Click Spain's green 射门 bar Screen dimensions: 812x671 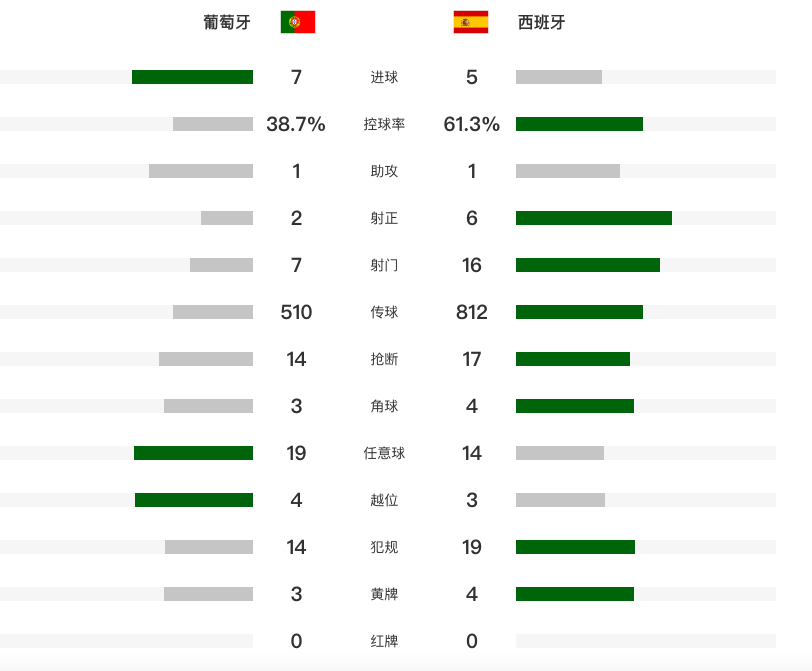click(588, 265)
